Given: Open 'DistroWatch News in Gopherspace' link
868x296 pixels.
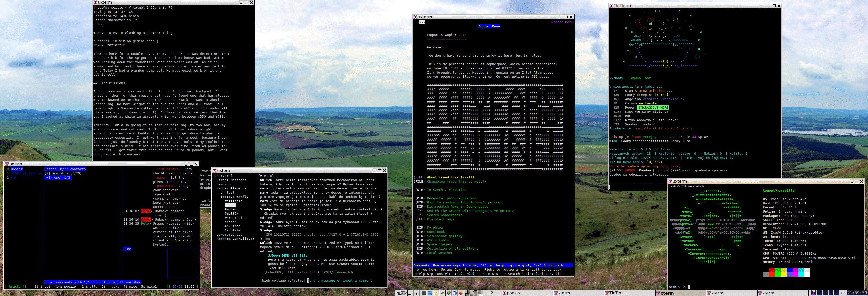Looking at the screenshot, I should [458, 207].
